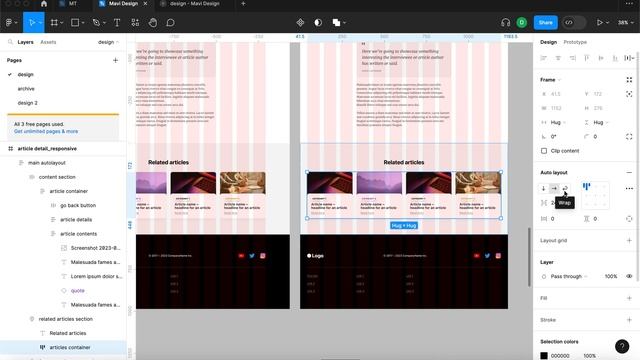Toggle the Clip content checkbox

[x=544, y=151]
